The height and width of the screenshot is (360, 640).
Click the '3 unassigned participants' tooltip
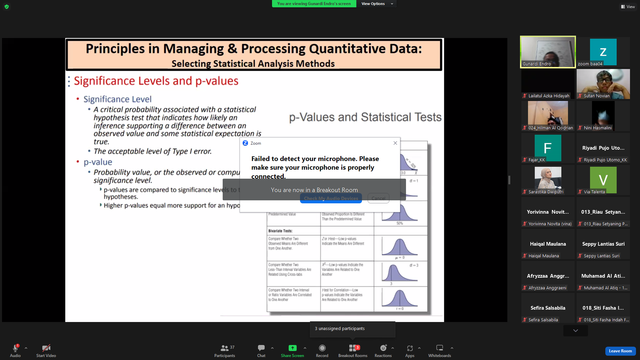[353, 329]
